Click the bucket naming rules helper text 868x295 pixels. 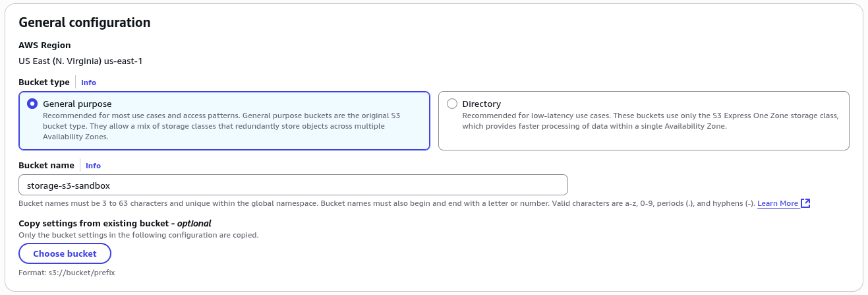386,203
